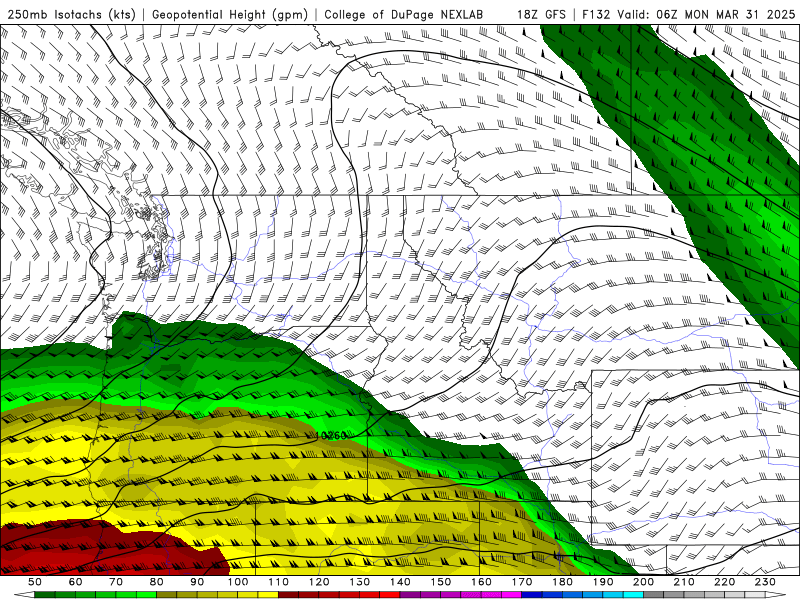Click the legend value '190'
The image size is (800, 600).
(603, 582)
